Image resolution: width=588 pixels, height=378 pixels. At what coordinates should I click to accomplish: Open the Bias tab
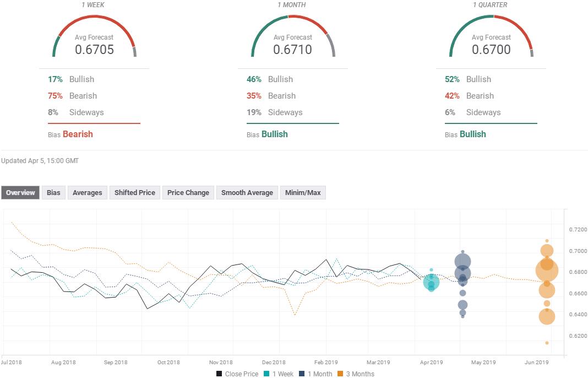53,192
